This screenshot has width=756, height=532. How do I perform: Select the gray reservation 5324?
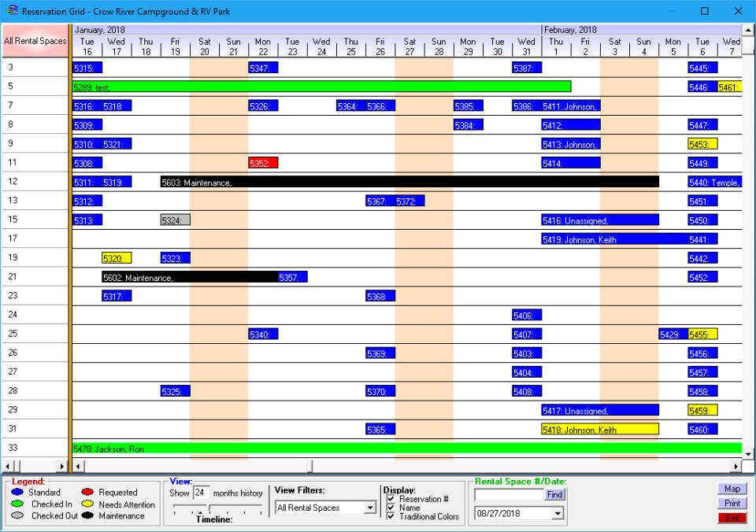[x=176, y=220]
